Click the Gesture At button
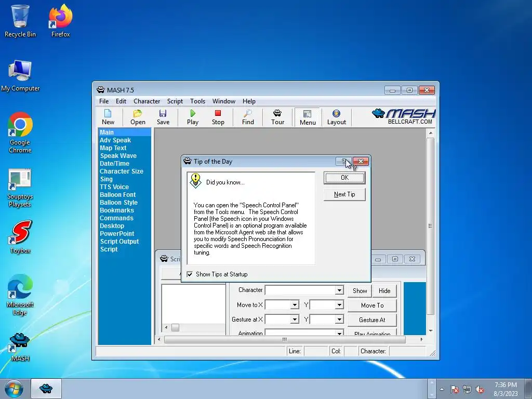Image resolution: width=532 pixels, height=399 pixels. pos(372,320)
